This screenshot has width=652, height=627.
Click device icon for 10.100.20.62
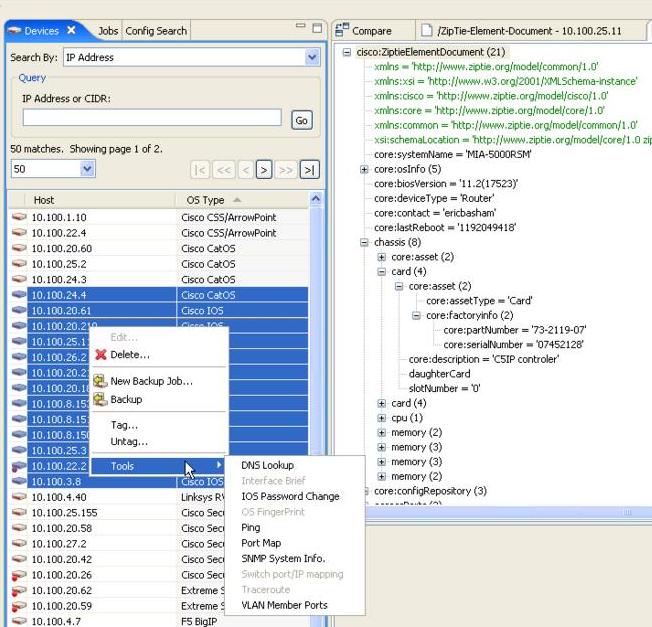point(19,591)
